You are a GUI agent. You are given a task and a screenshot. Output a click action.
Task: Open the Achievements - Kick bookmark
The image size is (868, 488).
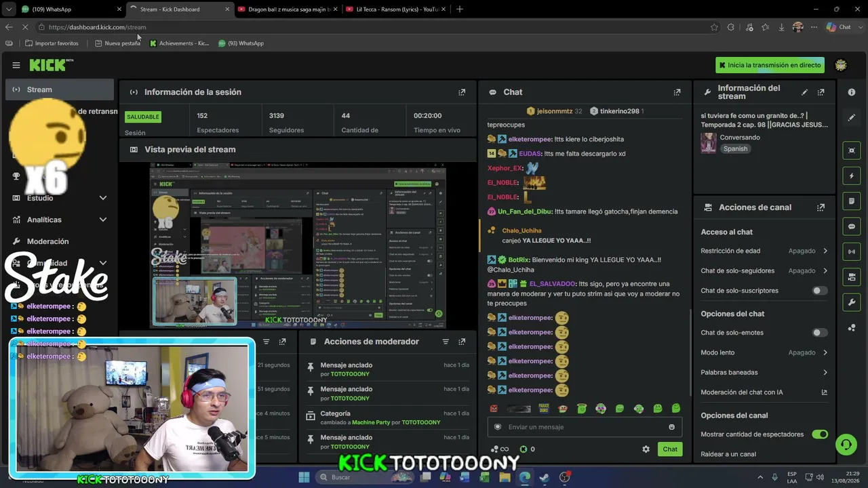[179, 43]
